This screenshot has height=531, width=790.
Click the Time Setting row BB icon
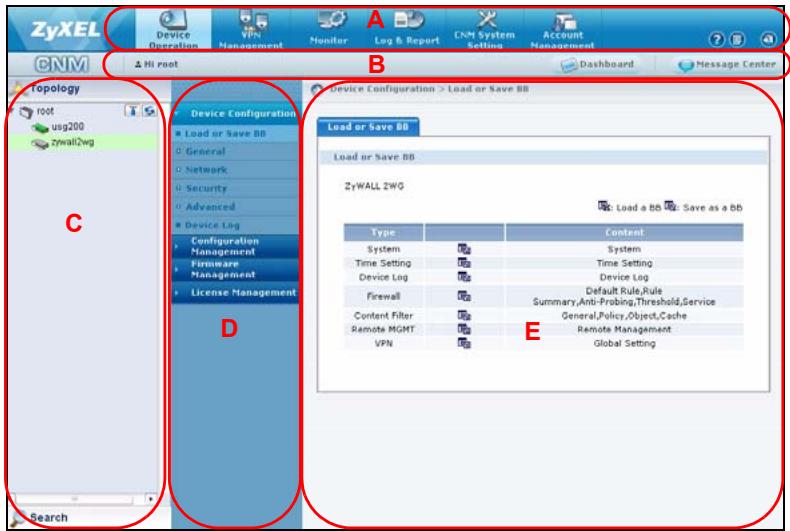point(464,262)
